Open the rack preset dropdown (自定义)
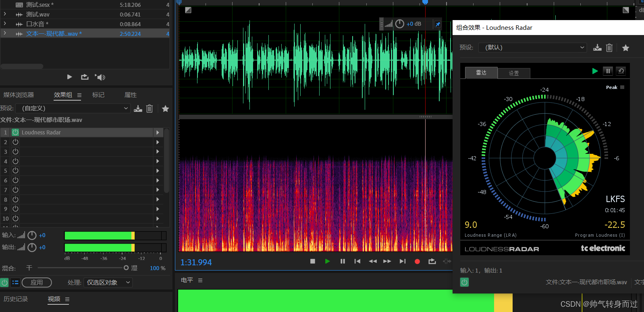This screenshot has height=312, width=644. tap(73, 108)
